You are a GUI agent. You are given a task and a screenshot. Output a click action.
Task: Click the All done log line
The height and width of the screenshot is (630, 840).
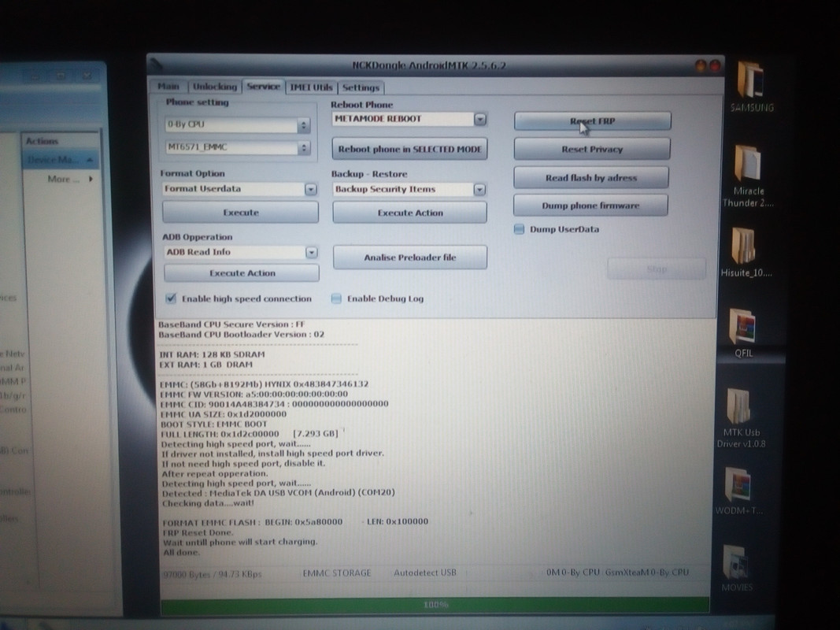181,552
